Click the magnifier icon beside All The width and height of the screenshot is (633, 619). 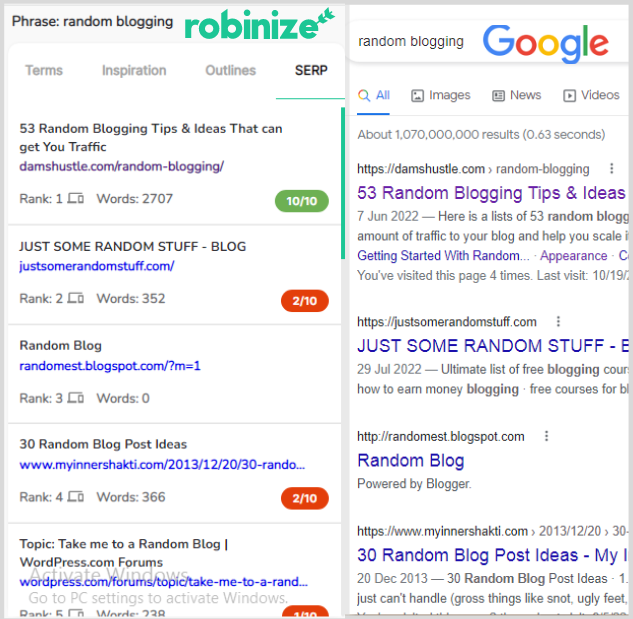pos(364,95)
